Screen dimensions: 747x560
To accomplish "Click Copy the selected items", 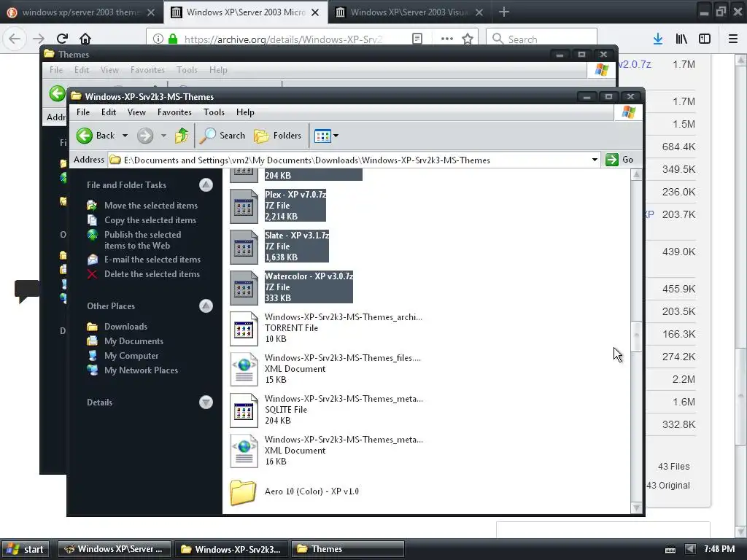I will coord(150,220).
